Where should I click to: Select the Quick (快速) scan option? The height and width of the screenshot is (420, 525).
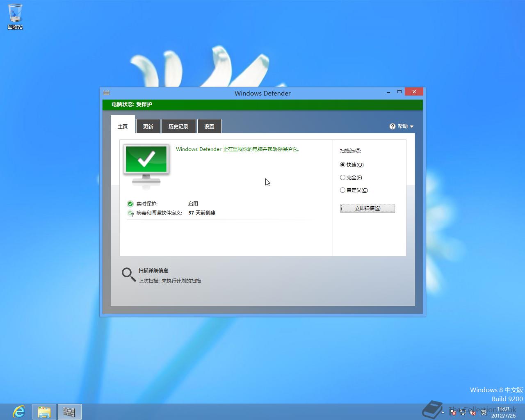[x=352, y=165]
